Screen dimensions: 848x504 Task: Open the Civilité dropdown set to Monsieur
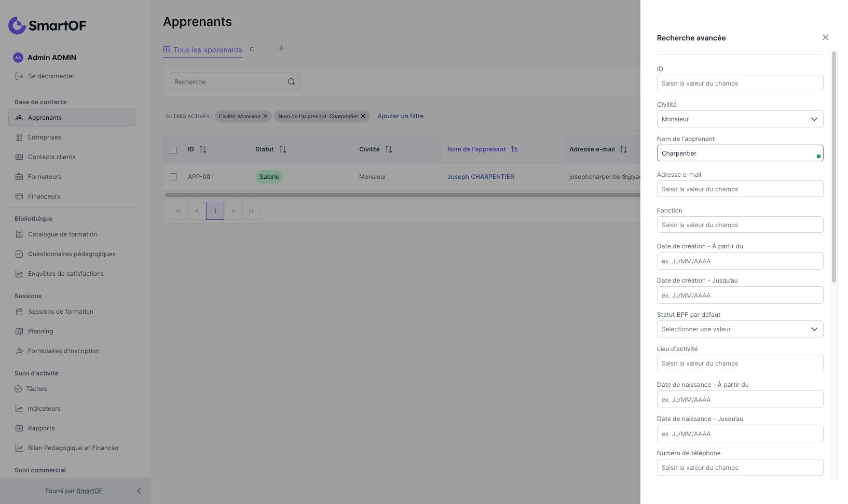(x=740, y=119)
